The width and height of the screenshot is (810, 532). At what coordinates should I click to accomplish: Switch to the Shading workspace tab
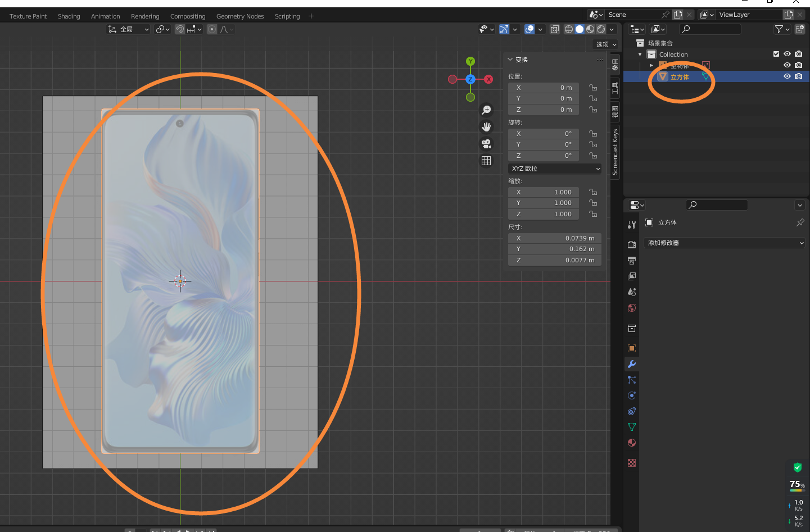pyautogui.click(x=69, y=16)
